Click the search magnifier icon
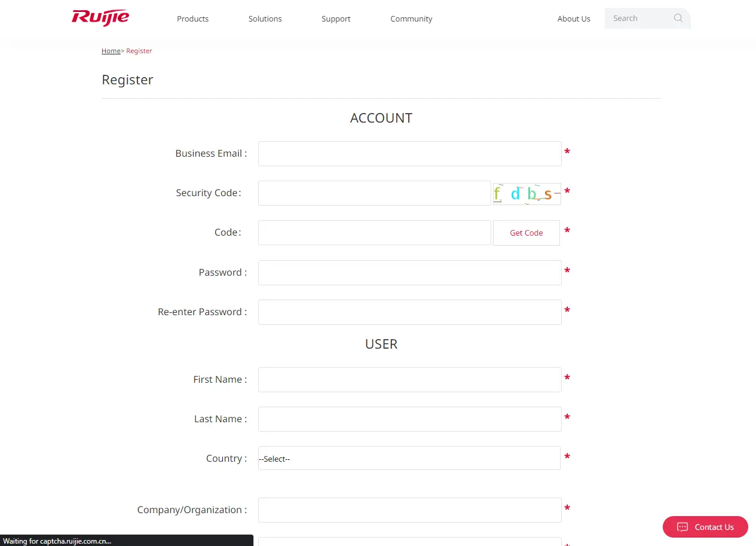756x546 pixels. [x=678, y=18]
